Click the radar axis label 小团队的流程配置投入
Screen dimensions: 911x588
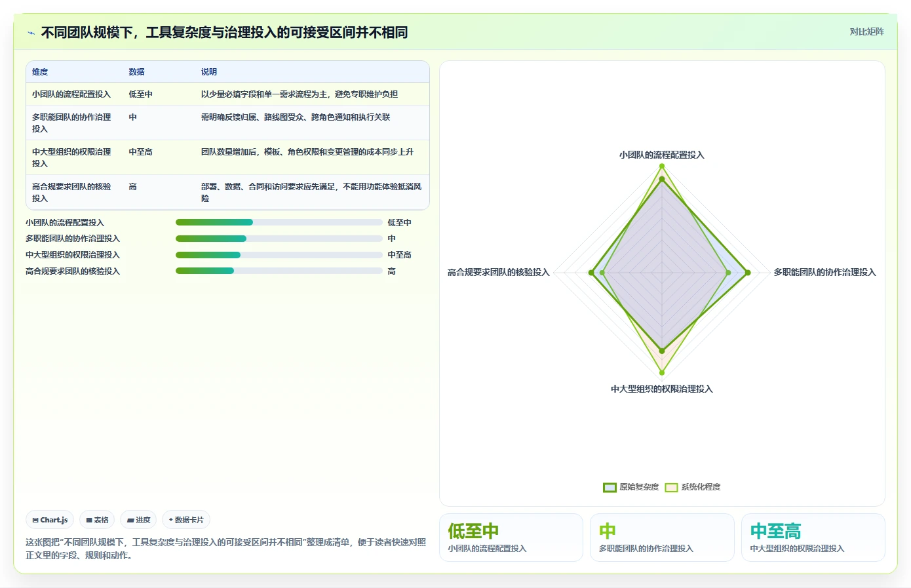662,155
